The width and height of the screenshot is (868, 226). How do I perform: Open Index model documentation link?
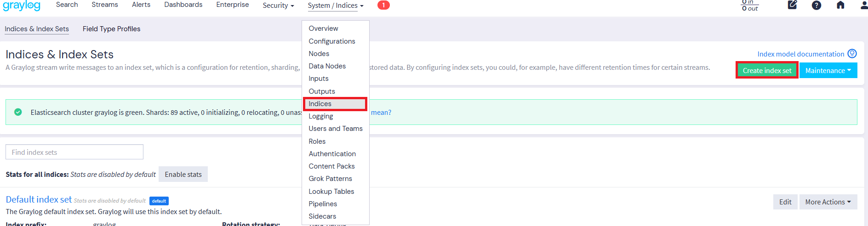pyautogui.click(x=800, y=54)
